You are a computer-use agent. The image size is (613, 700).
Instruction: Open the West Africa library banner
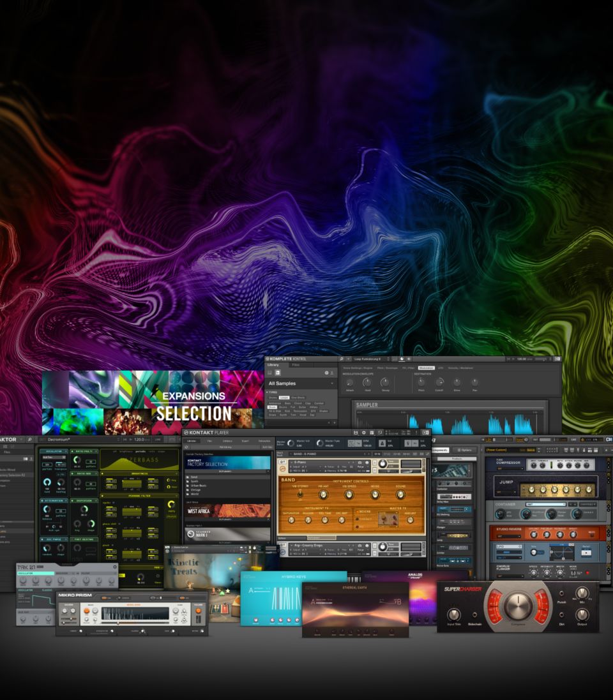click(227, 510)
